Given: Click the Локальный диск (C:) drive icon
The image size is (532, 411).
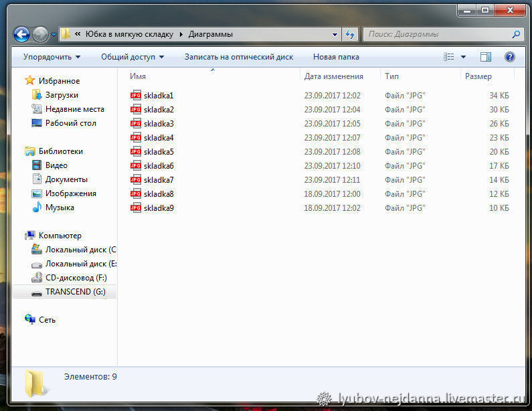Looking at the screenshot, I should coord(37,249).
